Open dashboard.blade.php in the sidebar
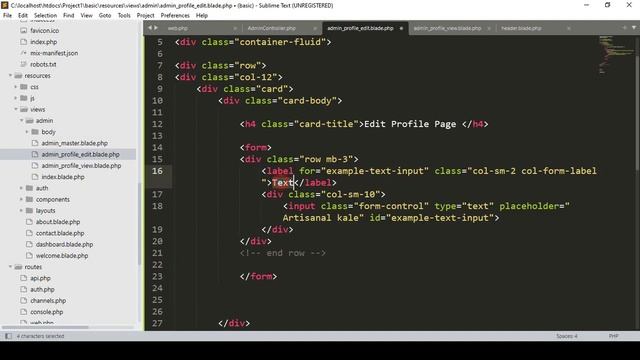Screen dimensions: 640x360 point(64,244)
